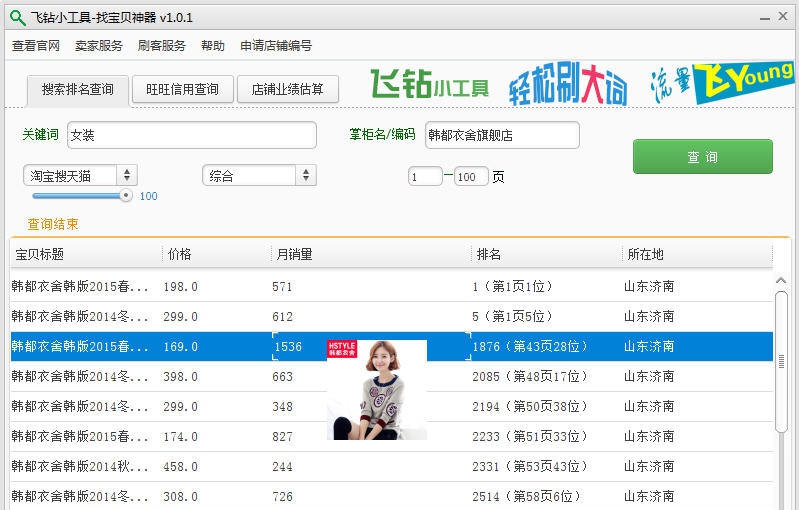Select the row priced 398.0

(x=391, y=377)
